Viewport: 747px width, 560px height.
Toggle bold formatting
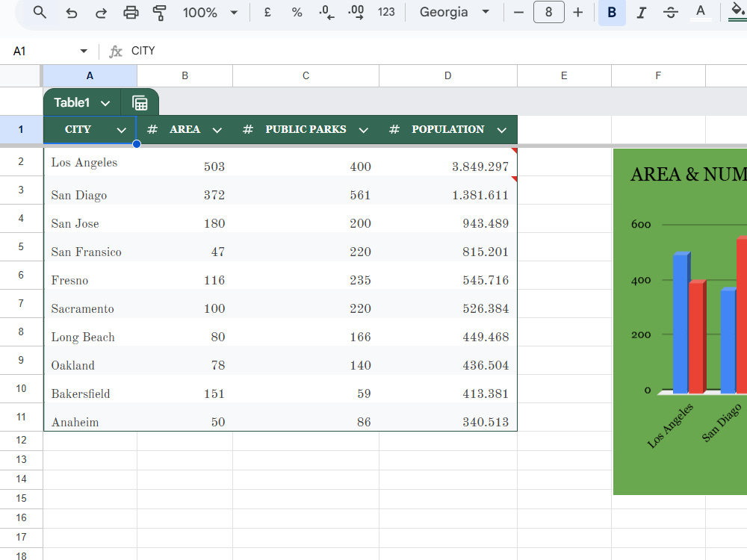pos(613,13)
